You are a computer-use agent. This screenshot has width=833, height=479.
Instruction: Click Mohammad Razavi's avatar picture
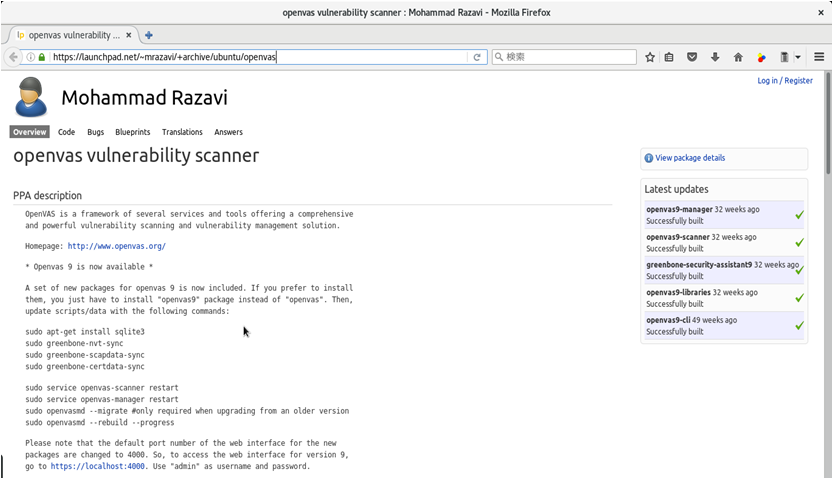(x=31, y=97)
